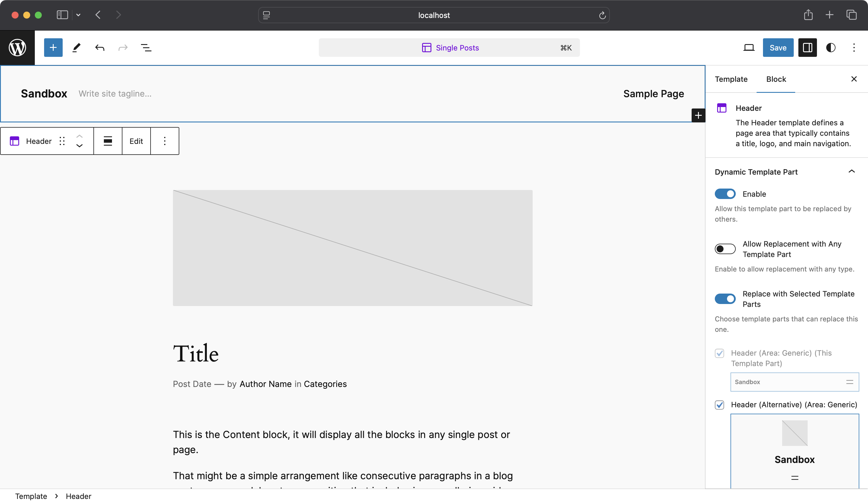Screen dimensions: 868x503
Task: Open editor Options menu in top bar
Action: coord(854,48)
